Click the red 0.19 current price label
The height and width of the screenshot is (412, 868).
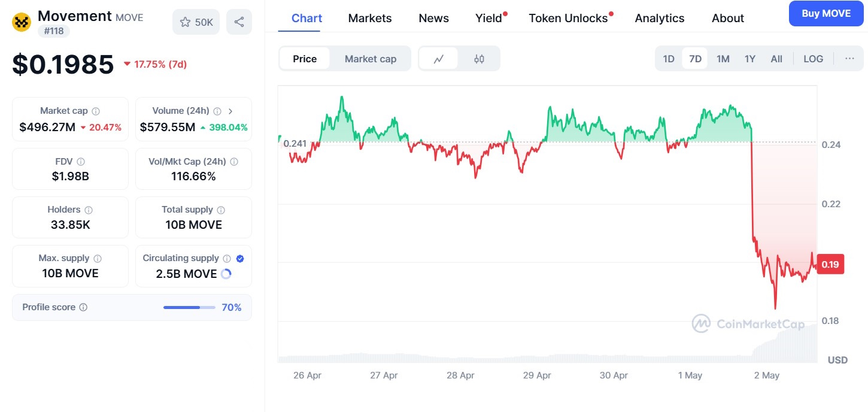(830, 264)
